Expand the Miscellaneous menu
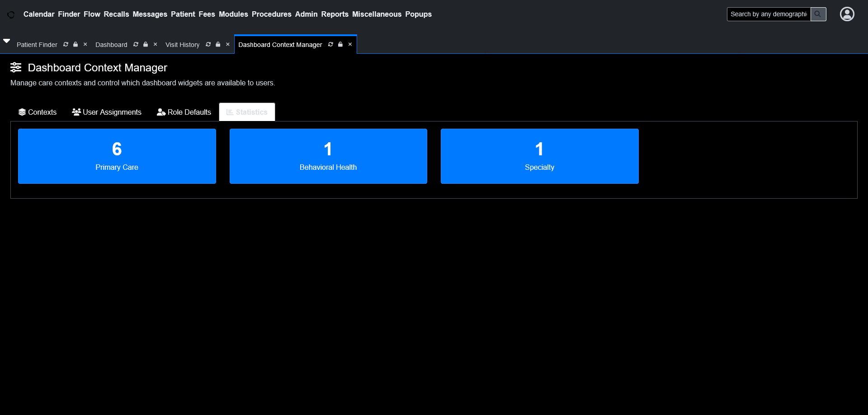Viewport: 868px width, 415px height. pos(377,14)
